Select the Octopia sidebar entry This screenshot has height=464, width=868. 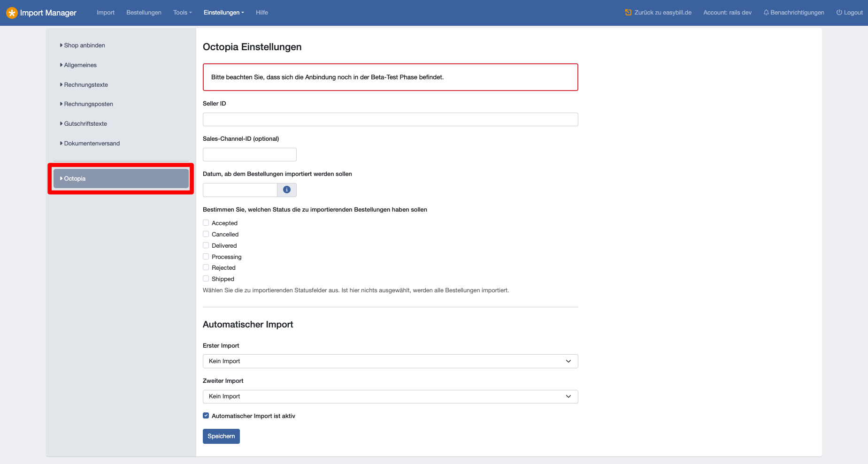pyautogui.click(x=121, y=179)
